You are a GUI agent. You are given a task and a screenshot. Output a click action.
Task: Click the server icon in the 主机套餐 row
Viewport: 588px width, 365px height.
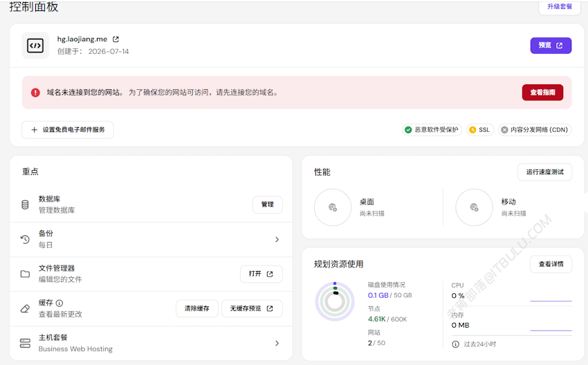(x=25, y=344)
